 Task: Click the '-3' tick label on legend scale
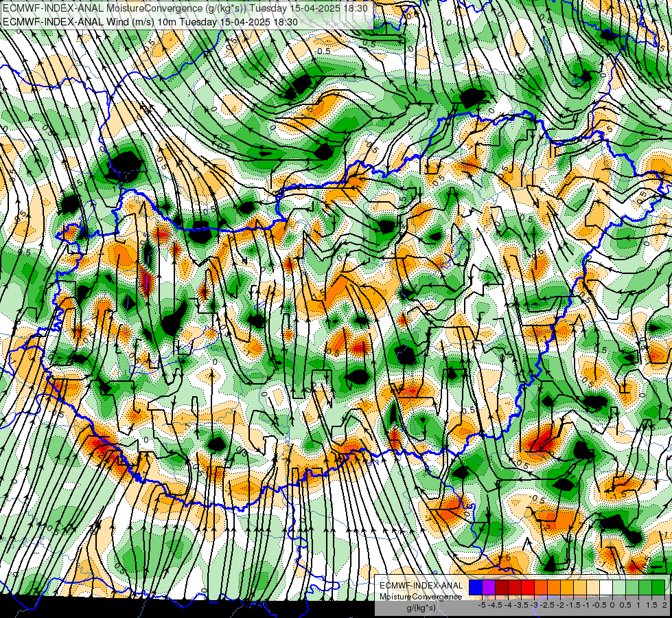[x=535, y=605]
